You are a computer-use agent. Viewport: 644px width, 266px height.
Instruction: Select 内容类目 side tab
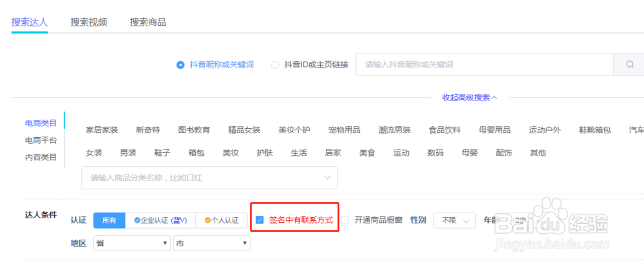41,157
